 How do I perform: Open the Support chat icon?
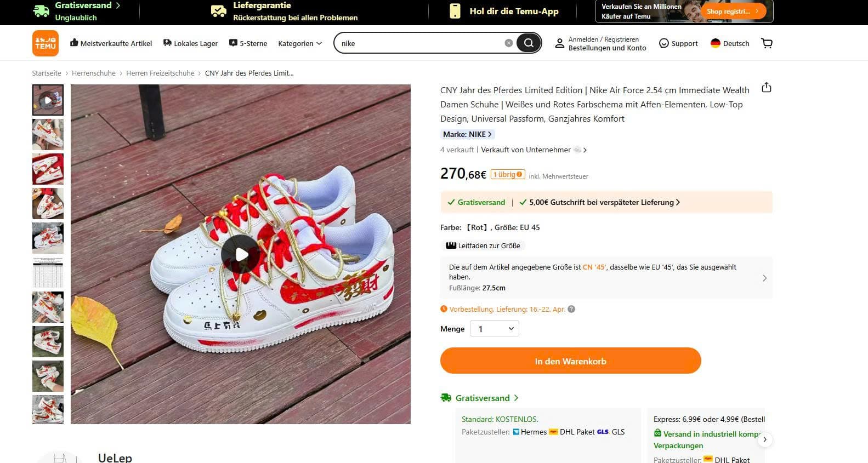click(x=664, y=43)
